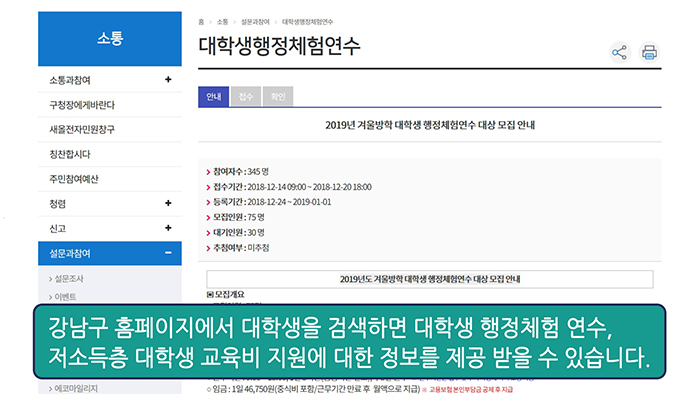
Task: Click the print icon
Action: click(649, 53)
